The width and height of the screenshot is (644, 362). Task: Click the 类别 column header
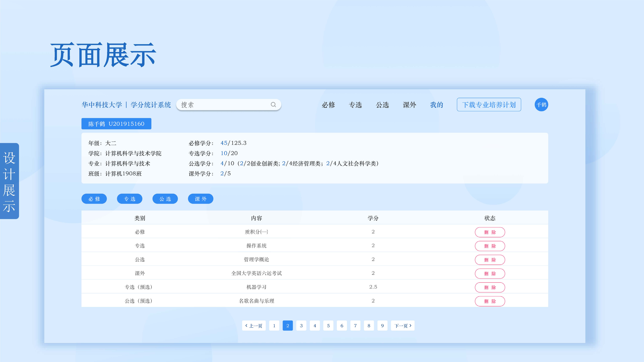coord(140,218)
